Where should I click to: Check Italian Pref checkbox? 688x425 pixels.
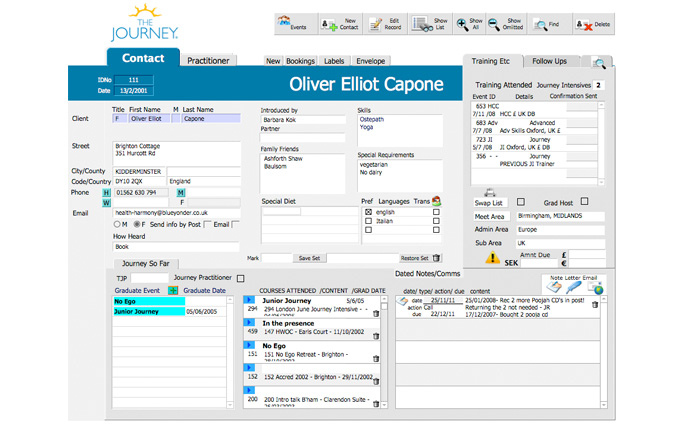[x=368, y=221]
